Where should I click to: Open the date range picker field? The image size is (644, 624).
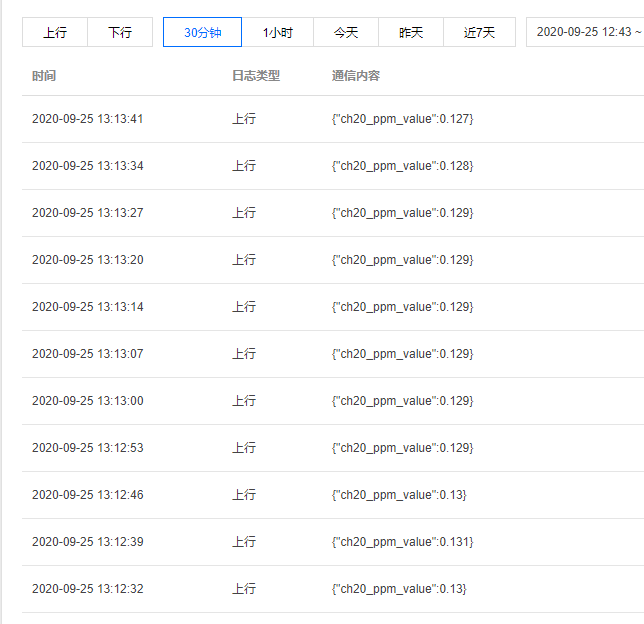[x=585, y=32]
